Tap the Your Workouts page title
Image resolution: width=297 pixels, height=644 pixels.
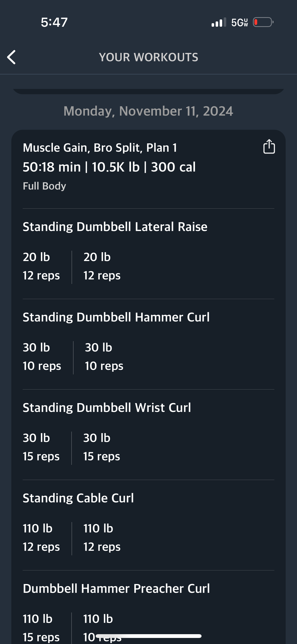point(149,57)
